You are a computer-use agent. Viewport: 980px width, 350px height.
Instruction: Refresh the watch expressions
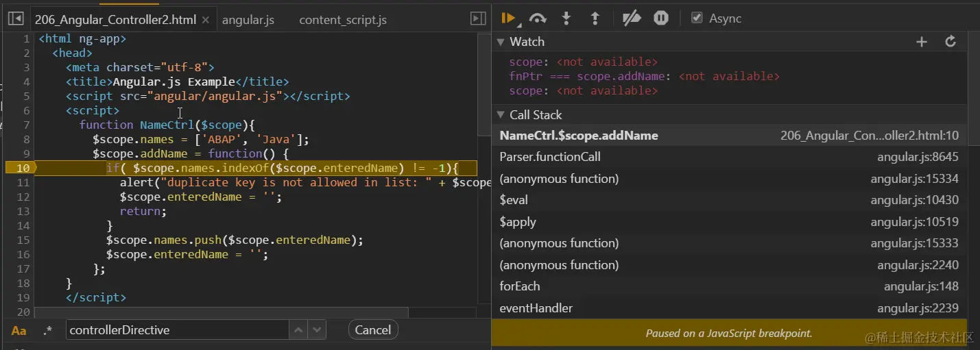951,42
